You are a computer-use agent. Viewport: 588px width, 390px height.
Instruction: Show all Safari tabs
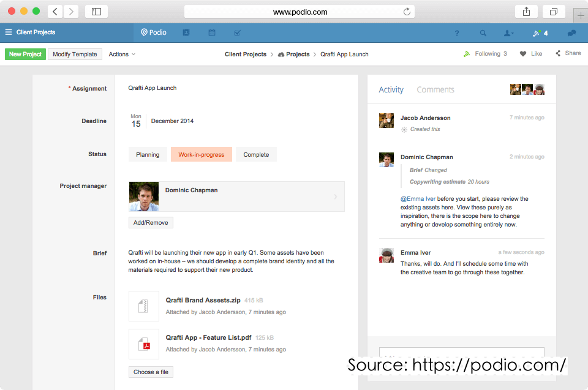point(554,12)
